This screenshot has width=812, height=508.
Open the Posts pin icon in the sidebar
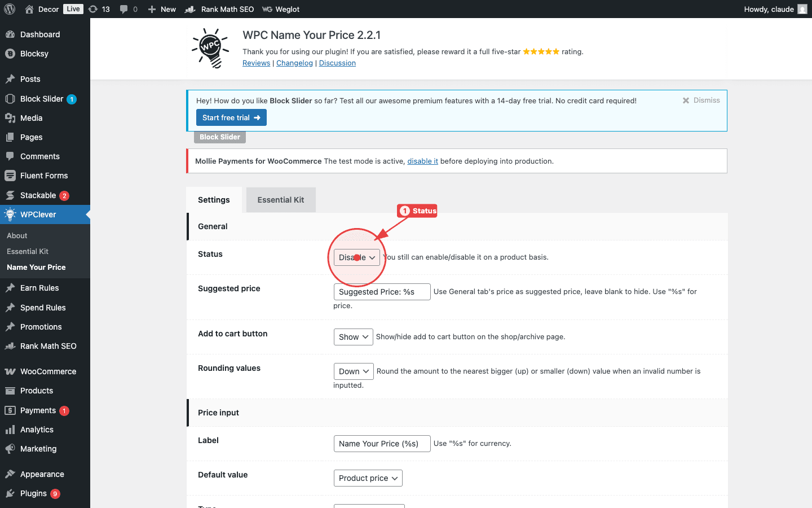10,79
